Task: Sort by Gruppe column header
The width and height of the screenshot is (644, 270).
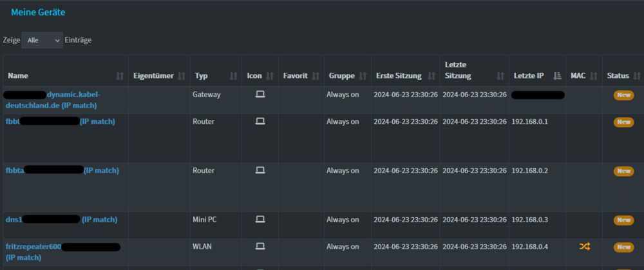Action: (x=348, y=76)
